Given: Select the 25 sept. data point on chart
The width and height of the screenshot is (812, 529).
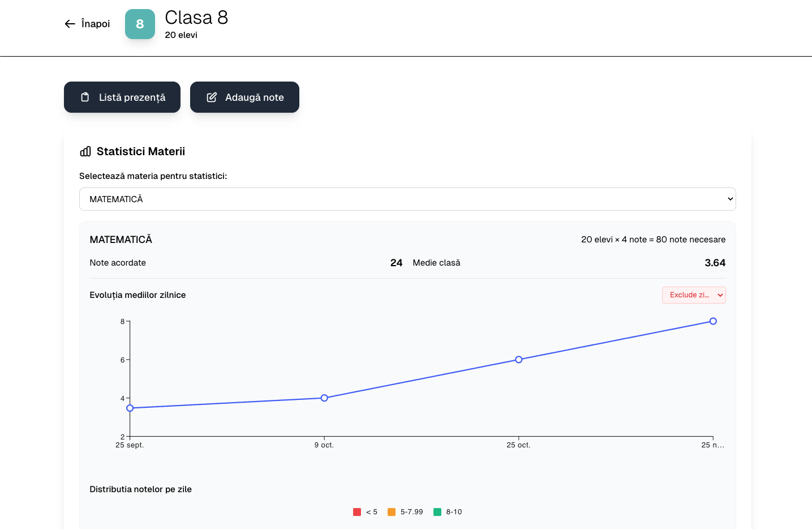Looking at the screenshot, I should (130, 408).
